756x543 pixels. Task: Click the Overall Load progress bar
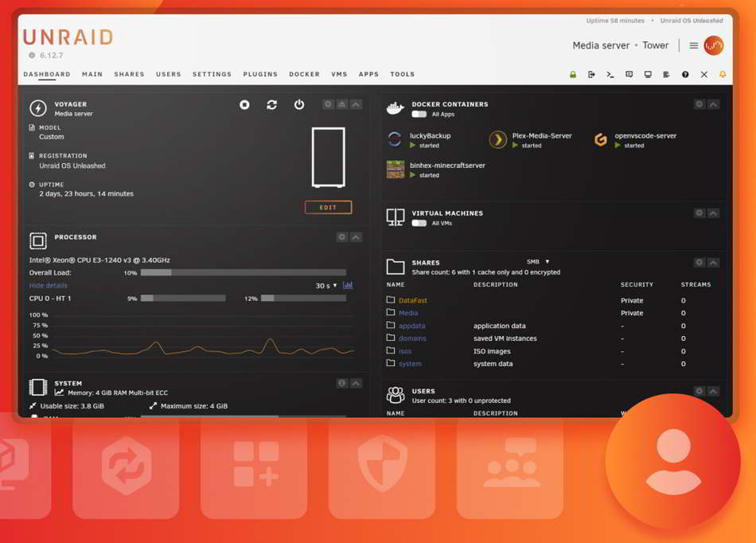[244, 272]
